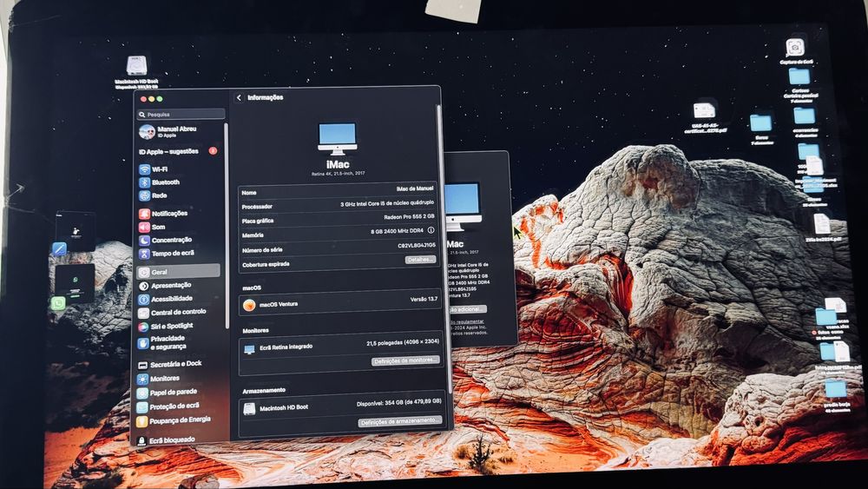The height and width of the screenshot is (489, 868).
Task: Select the Central de controlo icon
Action: [143, 313]
